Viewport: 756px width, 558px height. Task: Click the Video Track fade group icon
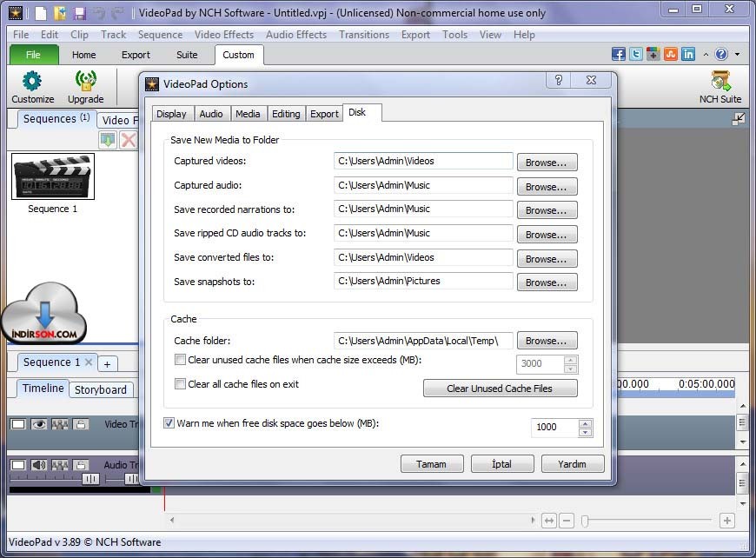60,424
